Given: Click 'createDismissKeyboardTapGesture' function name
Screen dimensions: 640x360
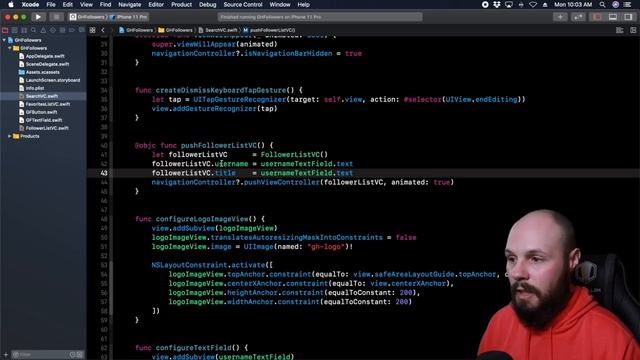Looking at the screenshot, I should tap(221, 90).
